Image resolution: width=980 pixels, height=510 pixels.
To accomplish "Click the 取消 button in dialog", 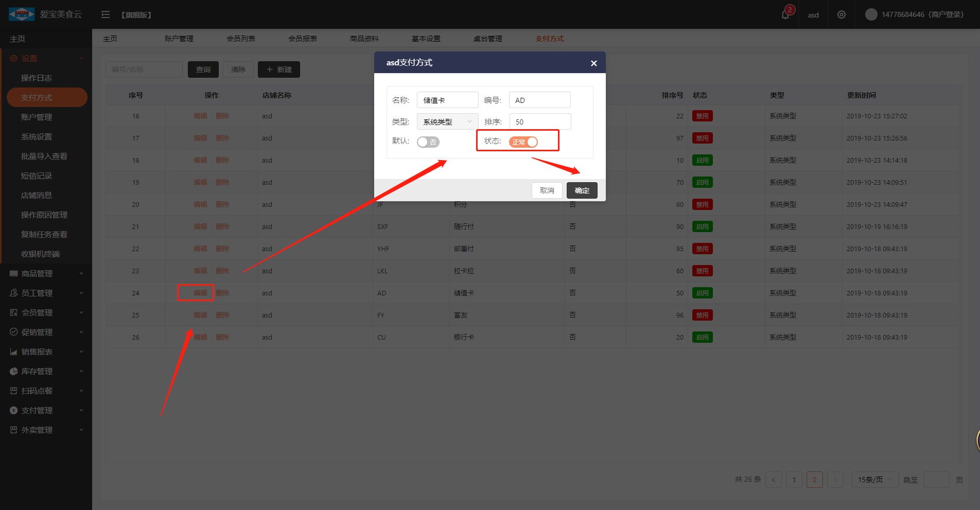I will 547,190.
